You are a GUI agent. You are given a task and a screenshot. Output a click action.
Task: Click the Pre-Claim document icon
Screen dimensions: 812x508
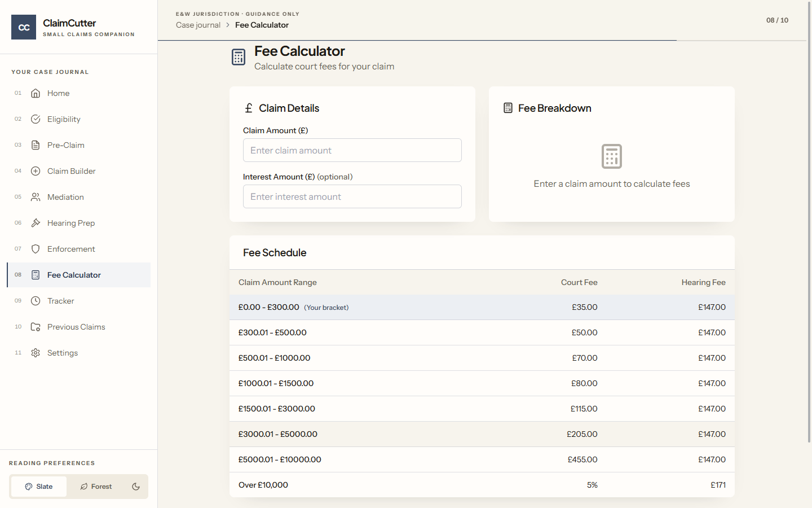pos(36,145)
